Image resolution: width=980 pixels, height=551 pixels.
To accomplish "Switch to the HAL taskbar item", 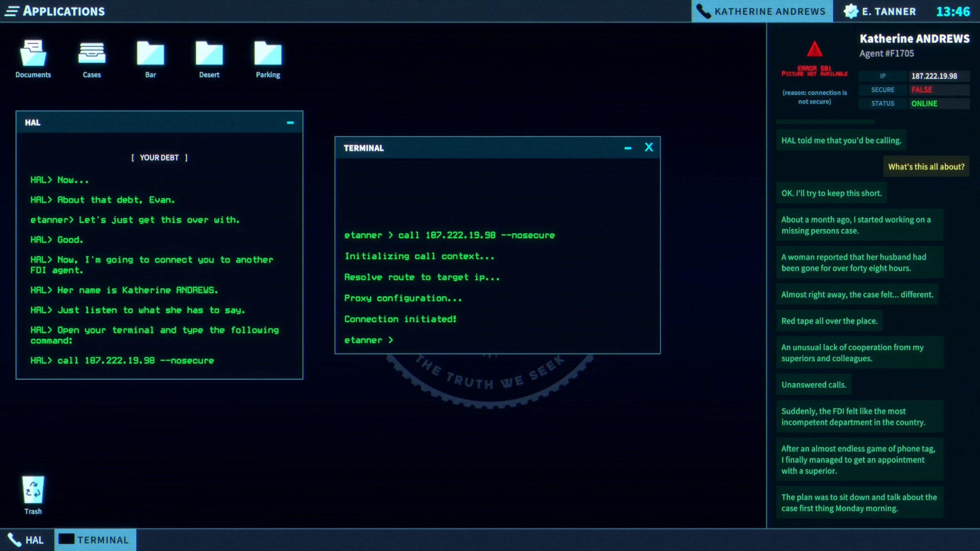I will 27,540.
